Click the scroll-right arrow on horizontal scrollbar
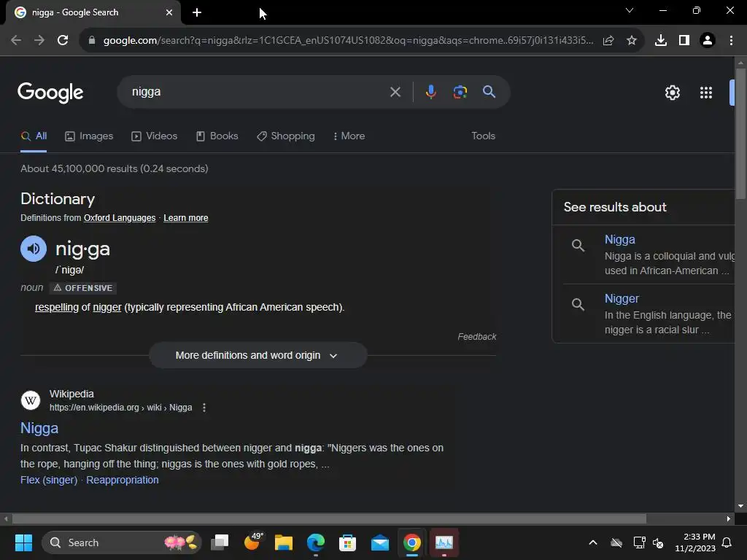Viewport: 747px width, 560px height. click(x=729, y=518)
